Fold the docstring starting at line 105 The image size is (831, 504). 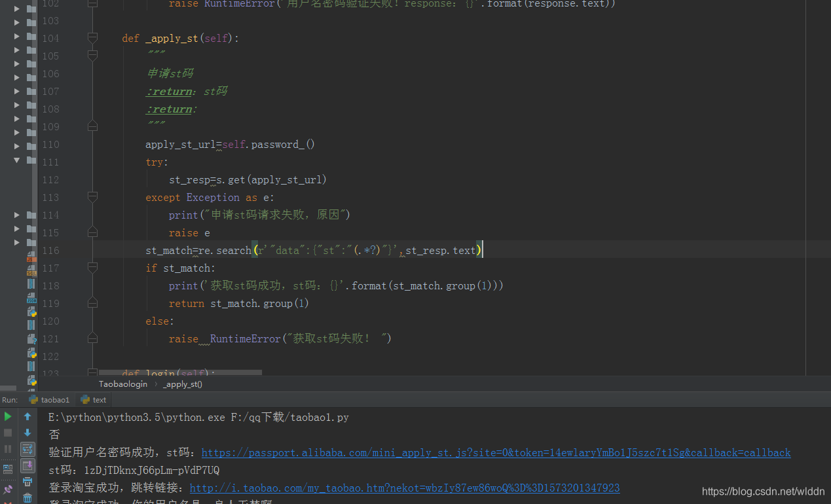coord(92,56)
